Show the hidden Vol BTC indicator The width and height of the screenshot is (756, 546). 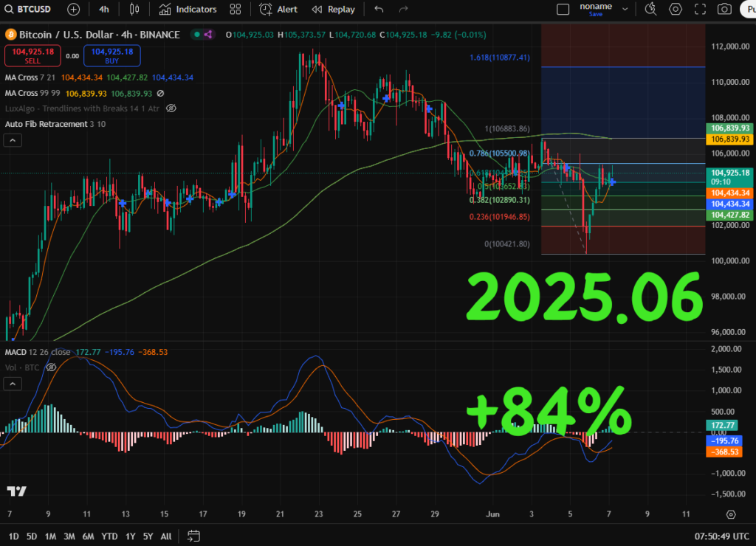(x=51, y=367)
